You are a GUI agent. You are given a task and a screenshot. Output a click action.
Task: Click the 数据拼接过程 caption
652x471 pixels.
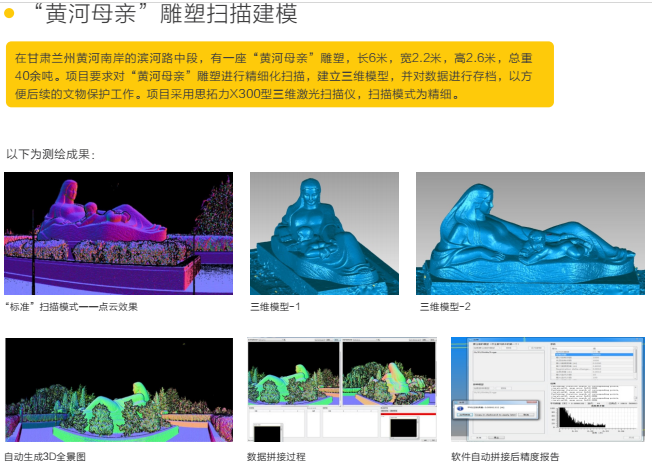click(x=276, y=456)
